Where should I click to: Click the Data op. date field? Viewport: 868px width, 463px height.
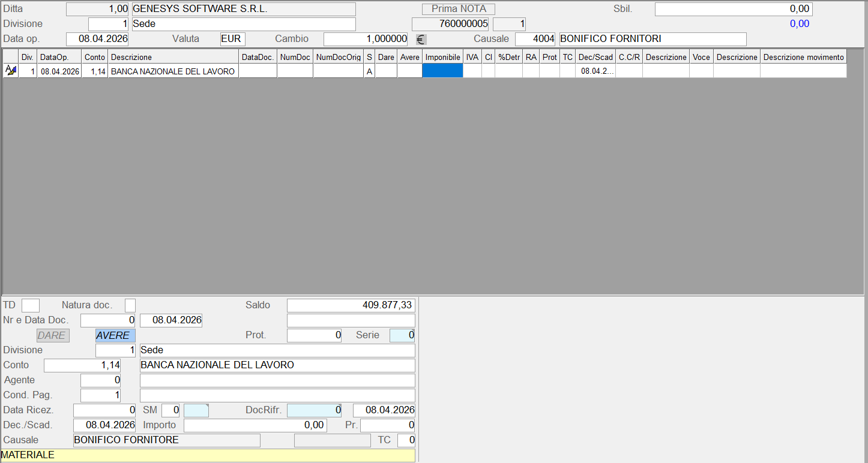[97, 39]
